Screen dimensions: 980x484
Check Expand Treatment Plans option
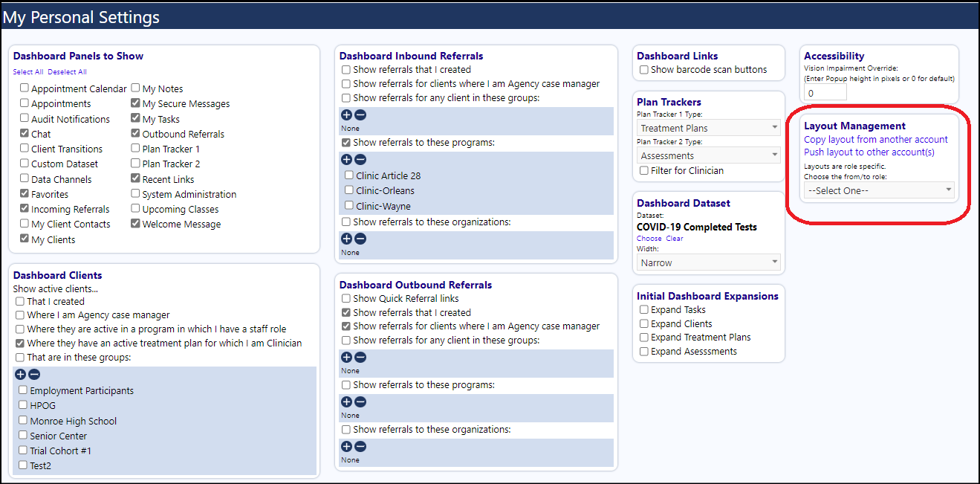(644, 338)
